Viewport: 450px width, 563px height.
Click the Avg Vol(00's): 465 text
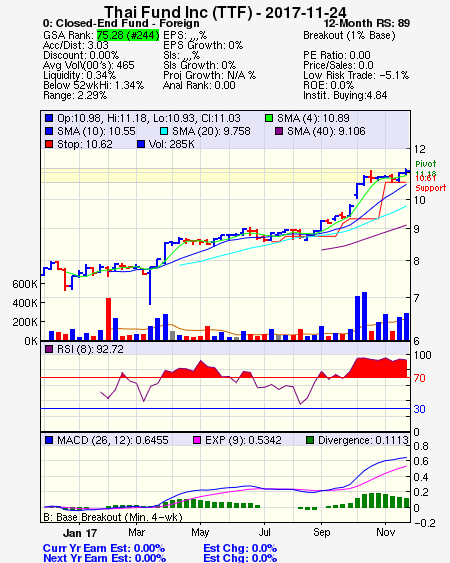tap(88, 65)
